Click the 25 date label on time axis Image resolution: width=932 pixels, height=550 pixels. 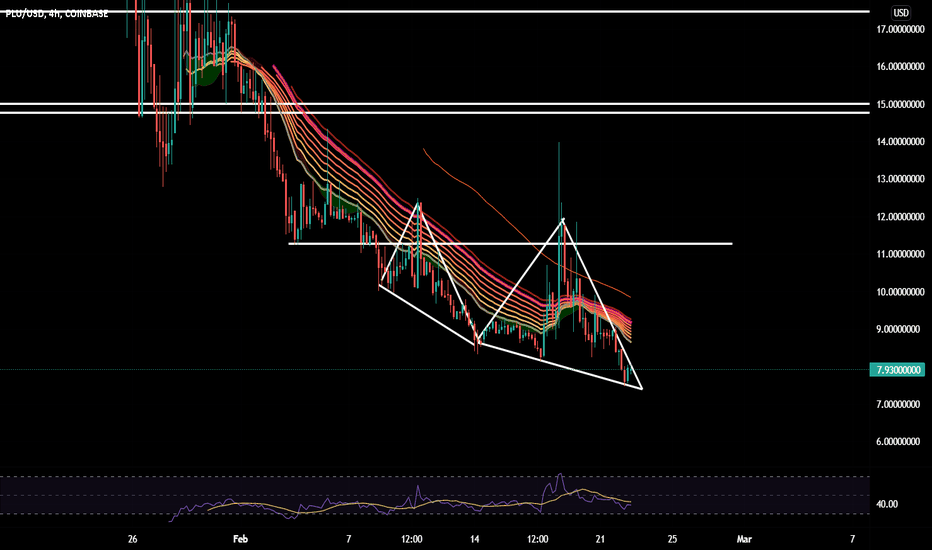[672, 539]
